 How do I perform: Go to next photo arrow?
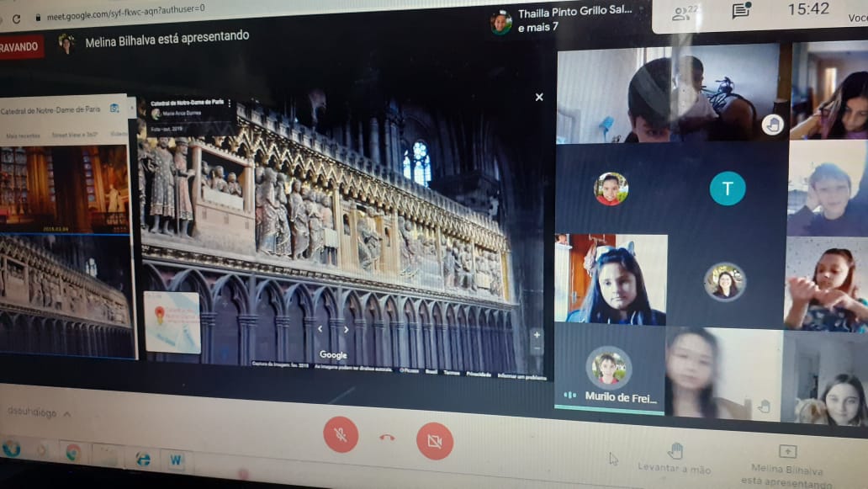tap(346, 330)
